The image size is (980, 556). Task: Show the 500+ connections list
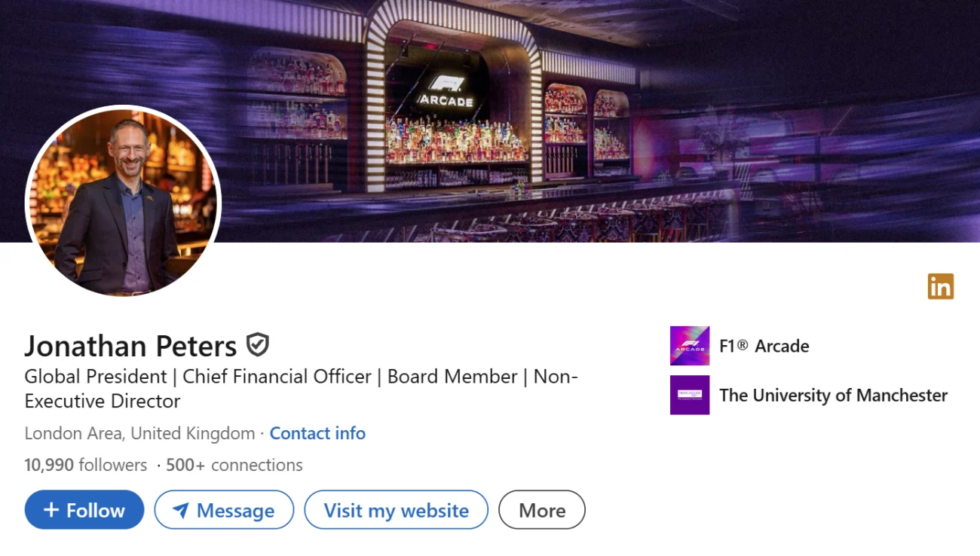[234, 465]
